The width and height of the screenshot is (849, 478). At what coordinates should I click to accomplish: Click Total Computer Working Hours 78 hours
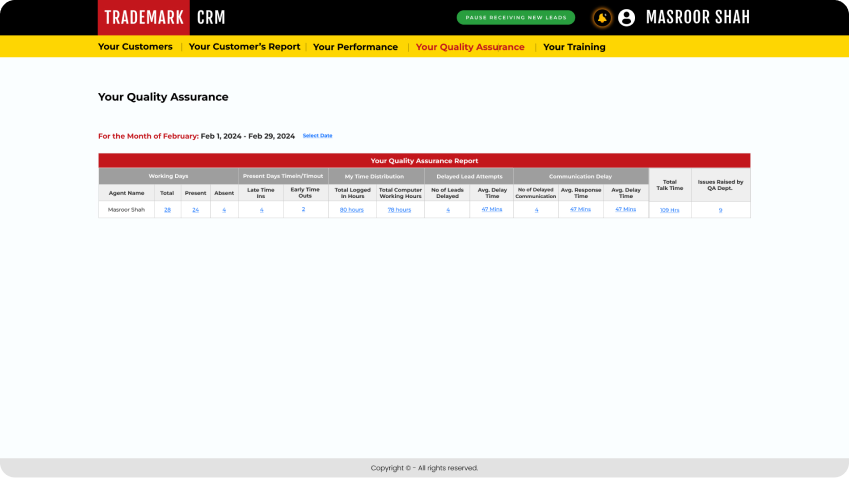pyautogui.click(x=399, y=210)
